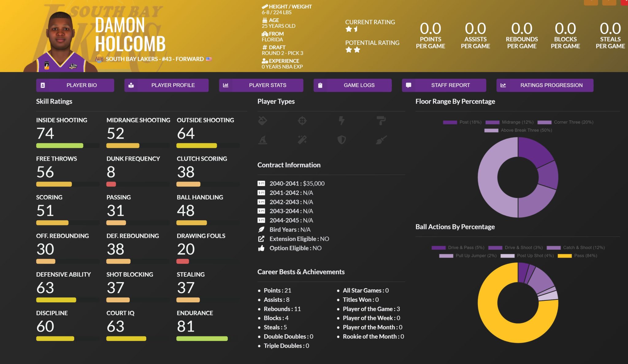The image size is (628, 364).
Task: Click the magic wand player type icon
Action: click(302, 140)
